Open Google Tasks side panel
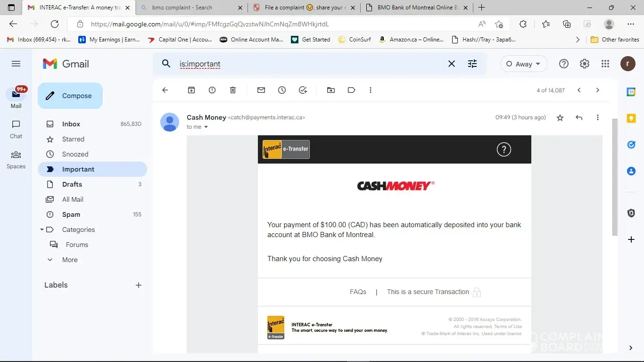The height and width of the screenshot is (362, 644). click(x=631, y=145)
